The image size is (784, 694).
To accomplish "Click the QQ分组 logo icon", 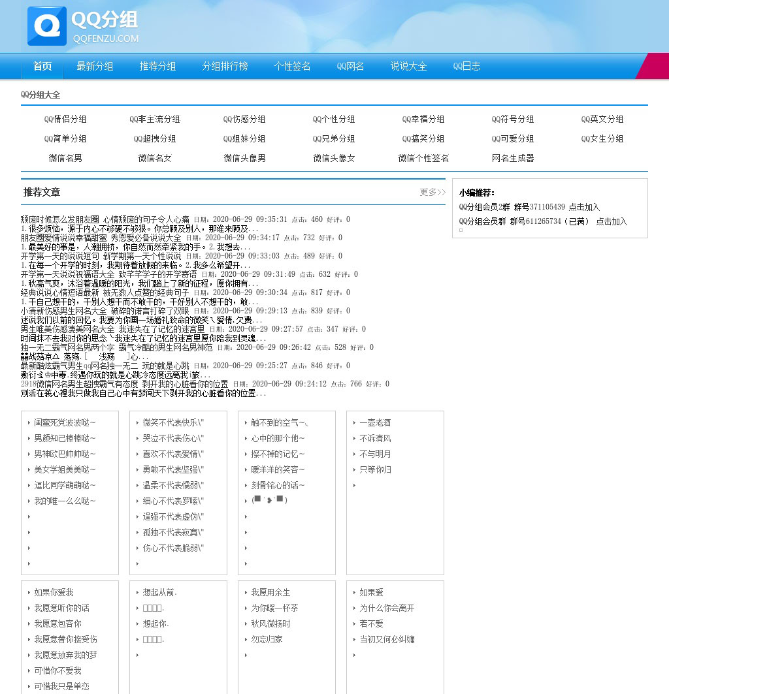I will [46, 26].
